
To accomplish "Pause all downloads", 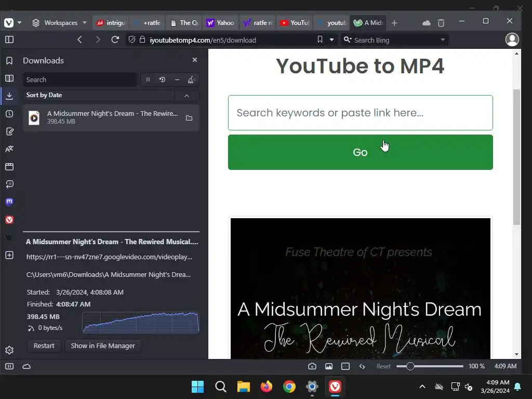I will [x=148, y=79].
